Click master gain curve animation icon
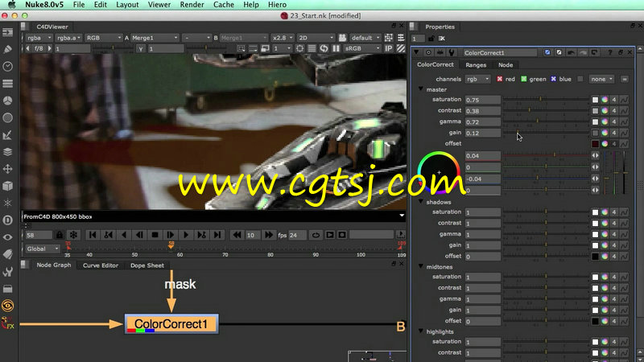644x362 pixels. point(624,133)
